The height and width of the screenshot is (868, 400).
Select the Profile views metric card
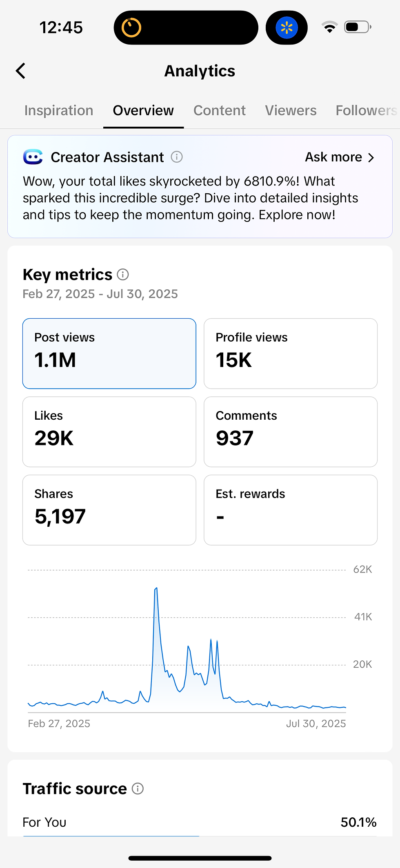coord(291,353)
